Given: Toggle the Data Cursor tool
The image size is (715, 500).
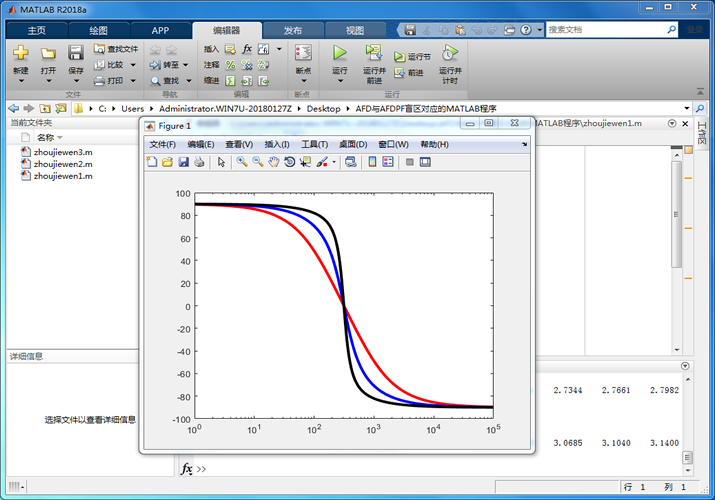Looking at the screenshot, I should click(305, 162).
